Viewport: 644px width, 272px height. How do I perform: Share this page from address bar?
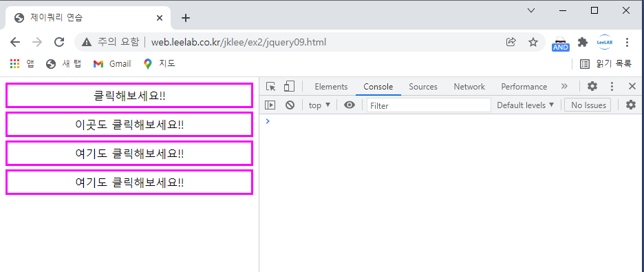[x=511, y=42]
